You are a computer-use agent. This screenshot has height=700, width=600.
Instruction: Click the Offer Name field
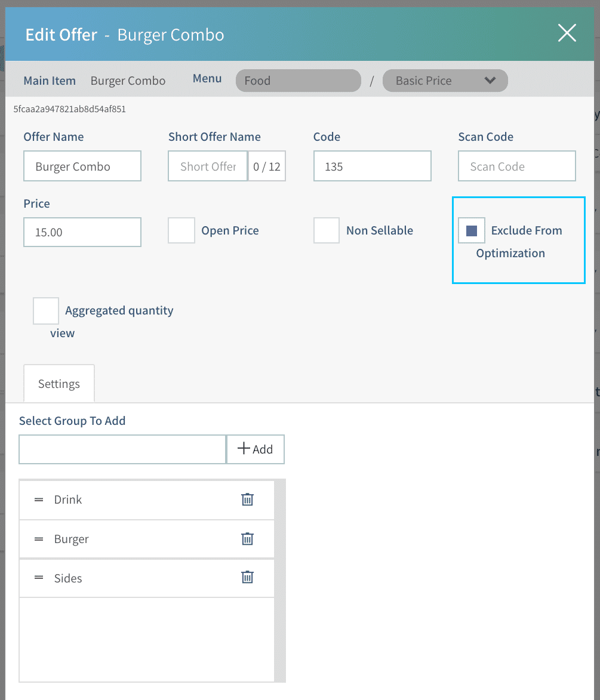click(x=82, y=166)
